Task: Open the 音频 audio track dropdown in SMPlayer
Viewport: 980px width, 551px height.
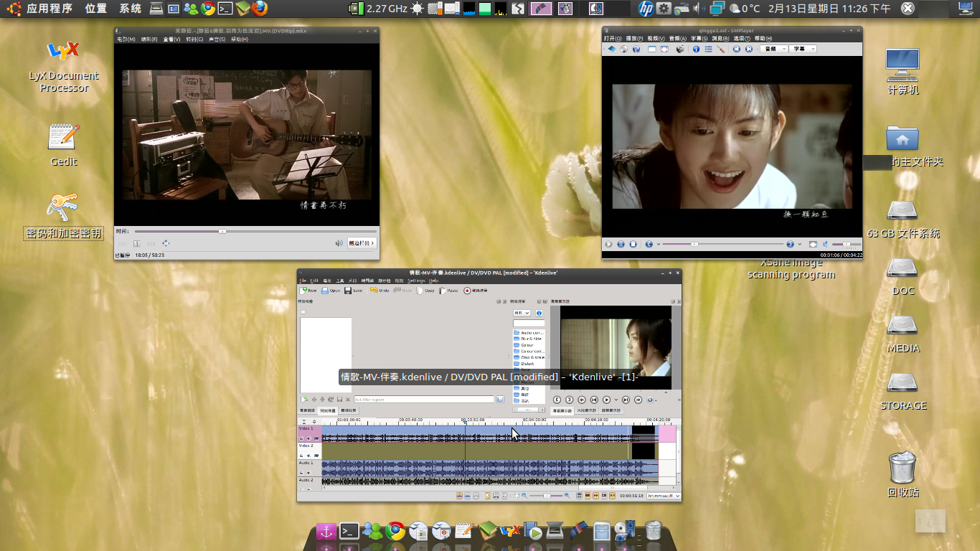Action: pos(773,49)
